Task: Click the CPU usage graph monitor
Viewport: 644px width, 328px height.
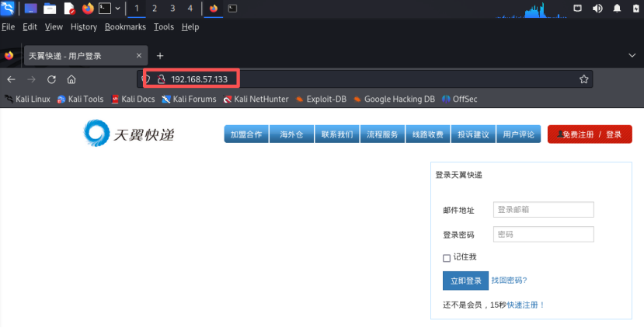Action: tap(531, 10)
